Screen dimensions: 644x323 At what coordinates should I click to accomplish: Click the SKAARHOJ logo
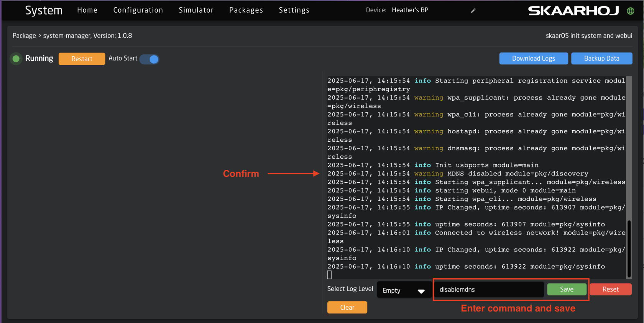pyautogui.click(x=573, y=11)
